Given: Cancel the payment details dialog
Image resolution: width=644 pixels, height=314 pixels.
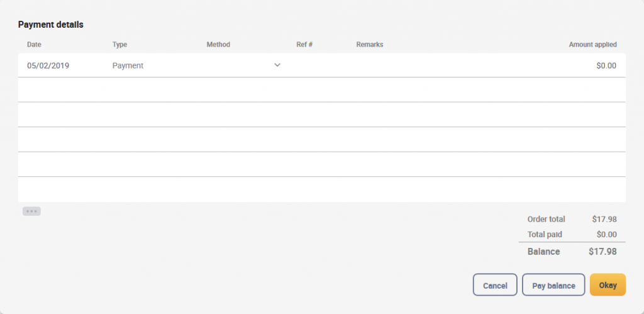Looking at the screenshot, I should (x=495, y=285).
